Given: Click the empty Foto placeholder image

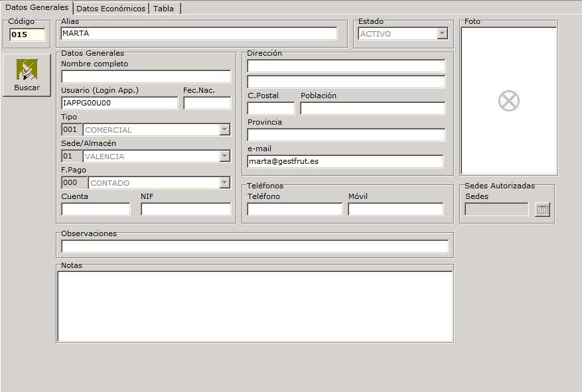Looking at the screenshot, I should (508, 101).
